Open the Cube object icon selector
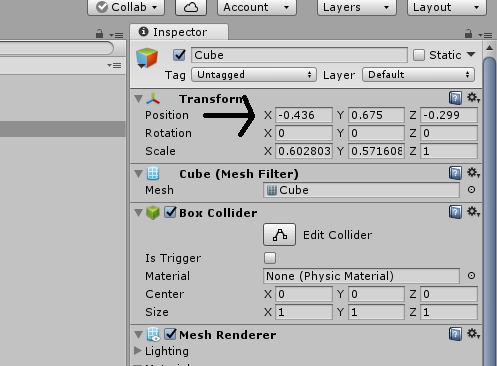Screen dimensions: 497x366 pyautogui.click(x=147, y=58)
